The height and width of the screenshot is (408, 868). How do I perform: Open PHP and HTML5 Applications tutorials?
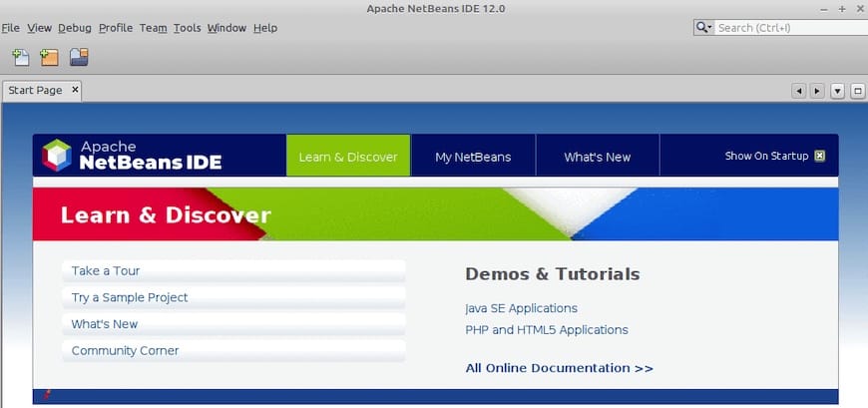(x=547, y=330)
